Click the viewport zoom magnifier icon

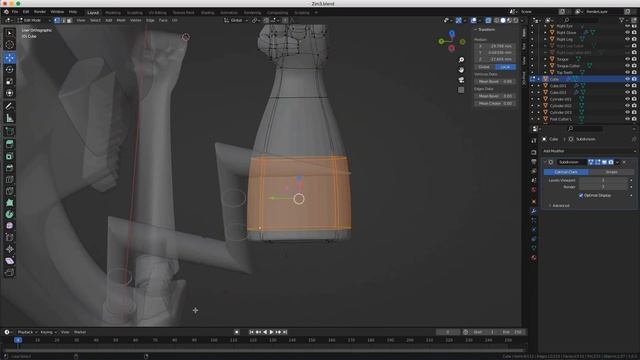(x=461, y=60)
